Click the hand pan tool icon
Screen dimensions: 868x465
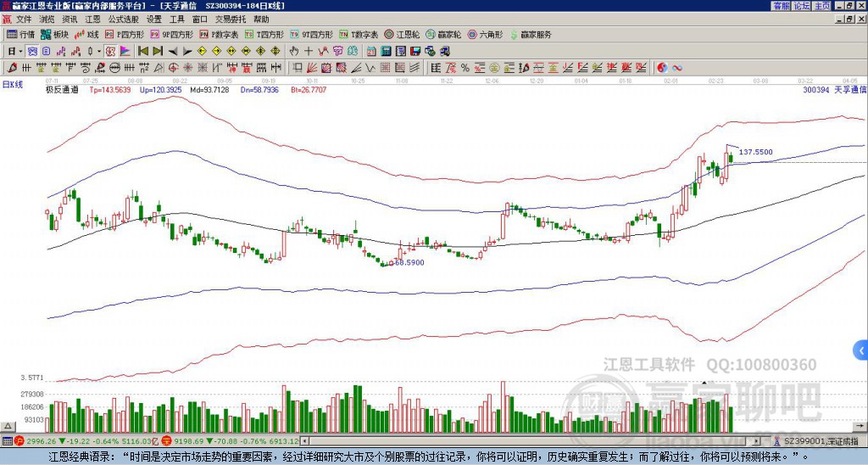pos(294,52)
